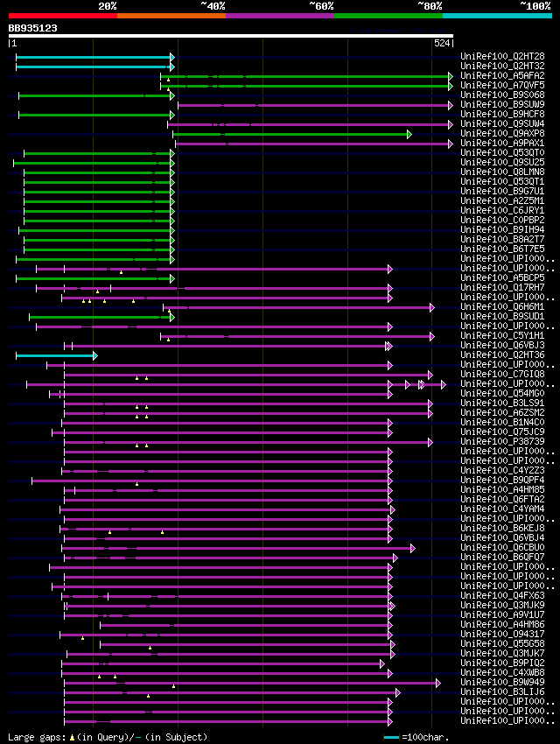The width and height of the screenshot is (560, 744).
Task: Click hit name UniRef100_P38739
Action: coord(502,442)
